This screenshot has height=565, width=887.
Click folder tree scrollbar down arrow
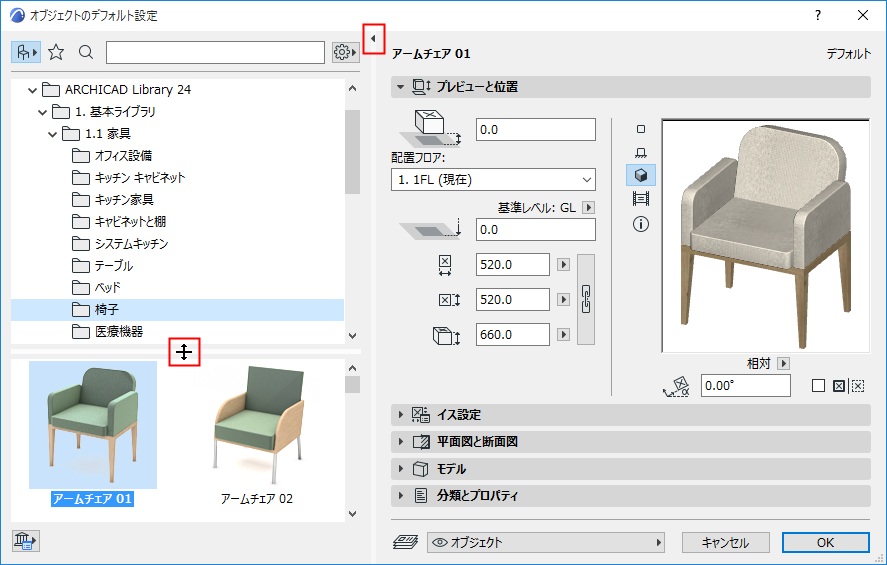[x=352, y=335]
